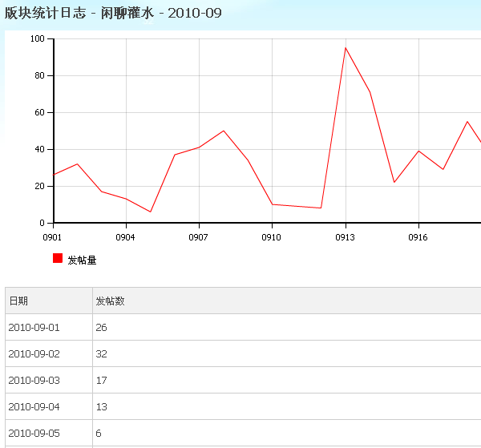Click the post count cell showing 17
Viewport: 481px width, 448px height.
(x=101, y=380)
